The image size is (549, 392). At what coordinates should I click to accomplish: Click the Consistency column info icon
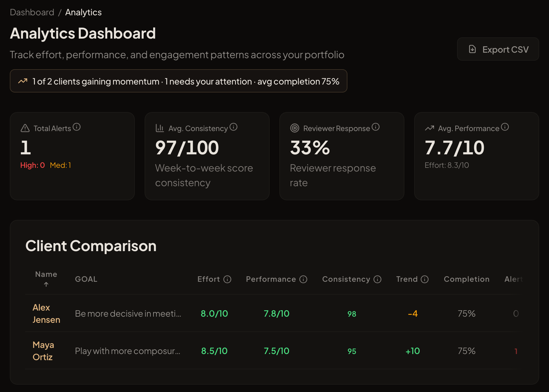[x=377, y=279]
